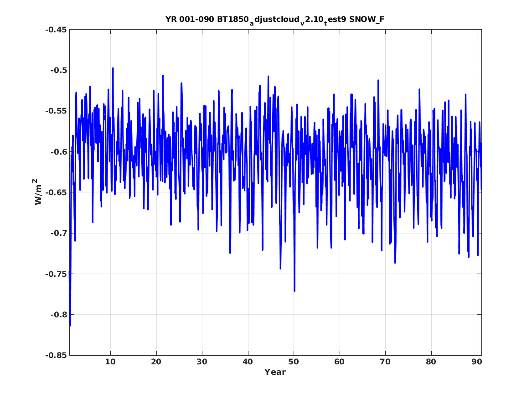Click the x-axis tick label 40
The height and width of the screenshot is (399, 532).
click(248, 362)
